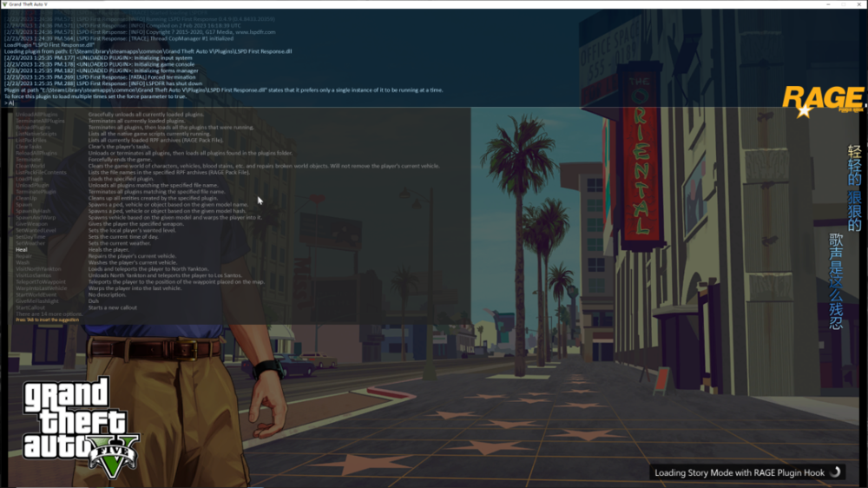This screenshot has height=488, width=868.
Task: Click the 'Press TAB to insert' hint
Action: 47,320
